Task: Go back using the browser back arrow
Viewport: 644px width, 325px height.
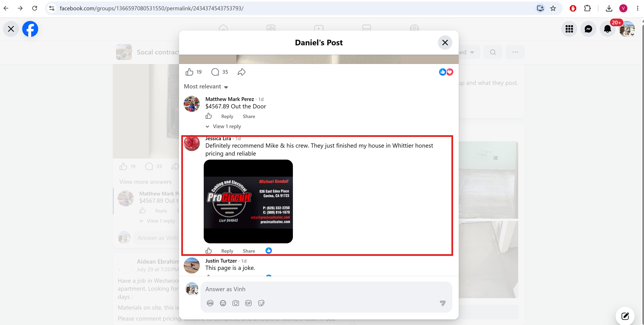Action: click(6, 8)
